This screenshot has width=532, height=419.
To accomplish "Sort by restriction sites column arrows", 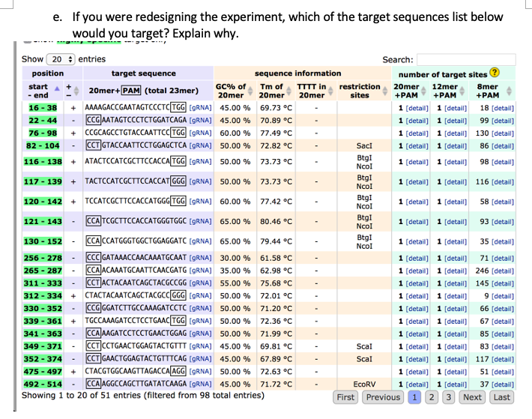I will [385, 91].
